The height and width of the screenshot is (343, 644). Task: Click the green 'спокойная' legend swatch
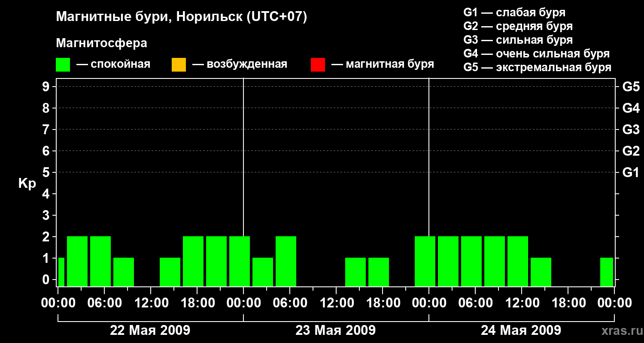click(x=63, y=65)
